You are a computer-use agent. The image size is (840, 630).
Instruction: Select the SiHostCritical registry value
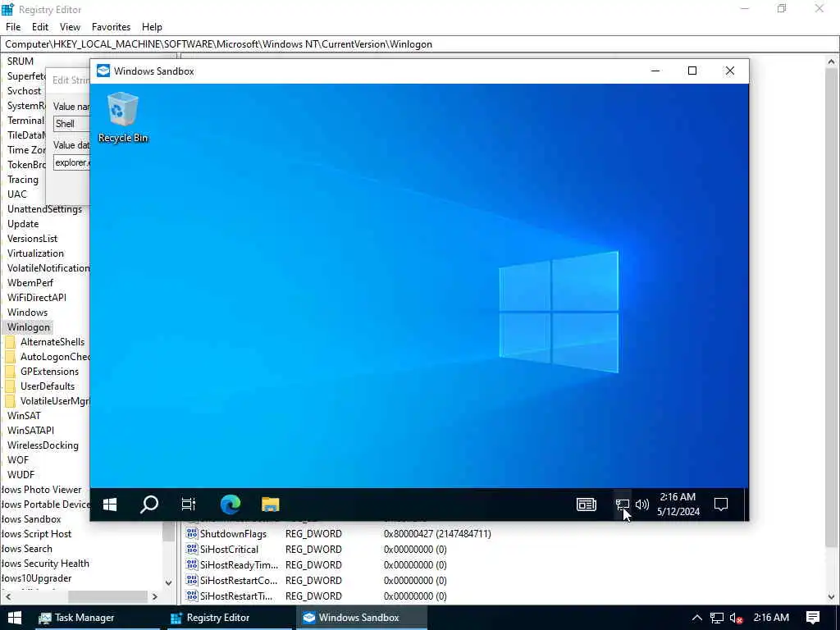coord(230,549)
